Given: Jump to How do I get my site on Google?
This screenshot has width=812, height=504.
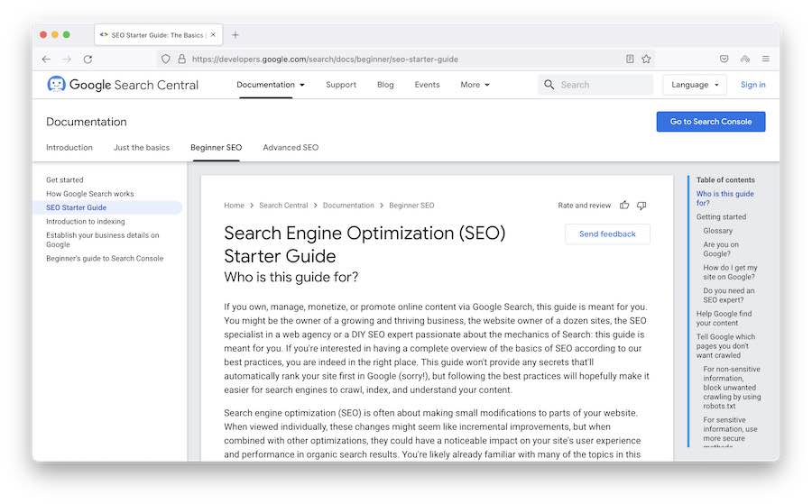Looking at the screenshot, I should coord(730,272).
